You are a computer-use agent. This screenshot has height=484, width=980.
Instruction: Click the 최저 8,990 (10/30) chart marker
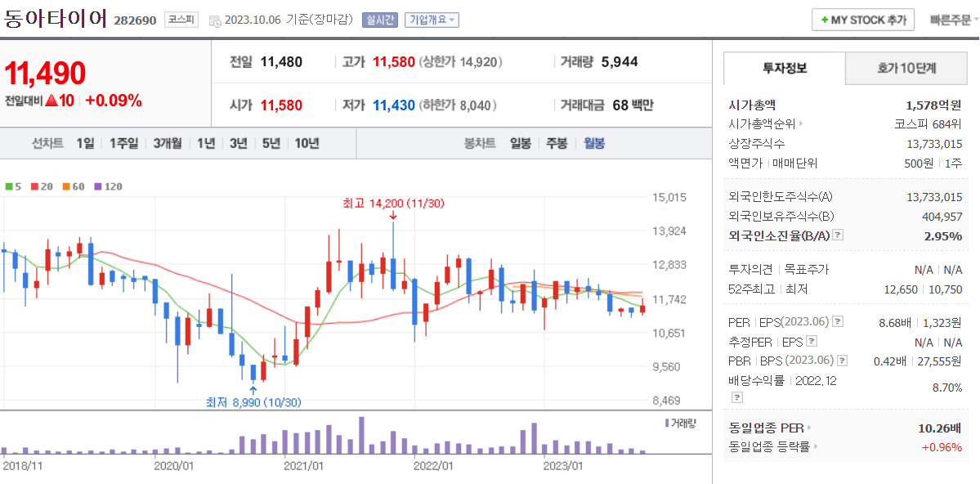coord(254,401)
